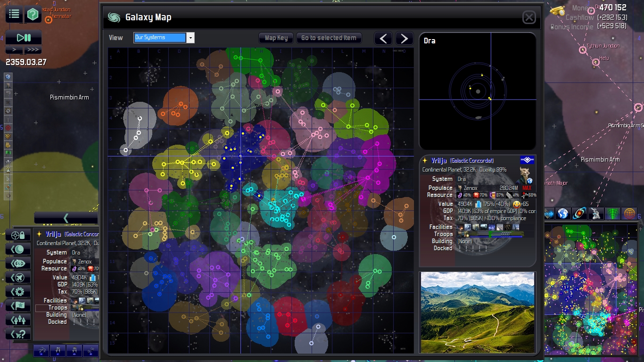
Task: Go to previous item with left arrow
Action: 383,38
